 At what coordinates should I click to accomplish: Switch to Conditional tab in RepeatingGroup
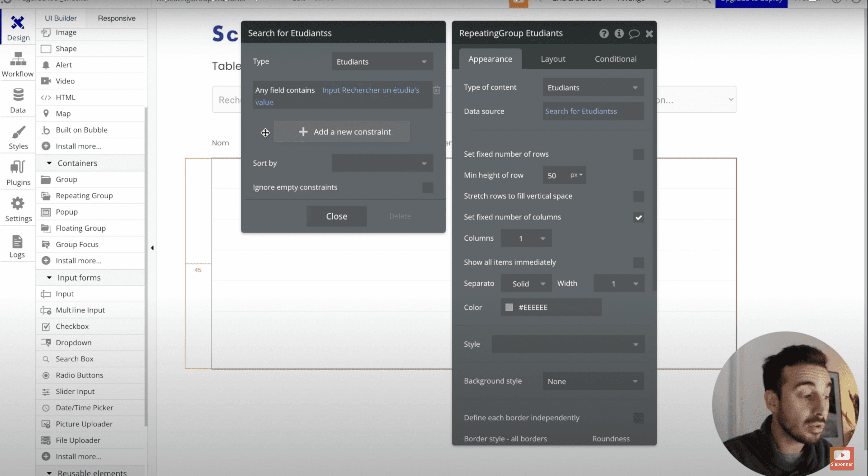615,59
